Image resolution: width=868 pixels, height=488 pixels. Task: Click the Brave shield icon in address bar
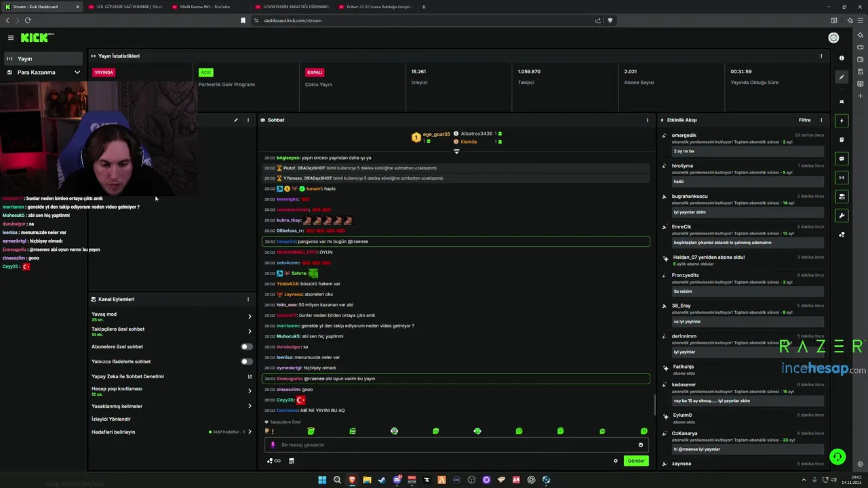point(610,20)
